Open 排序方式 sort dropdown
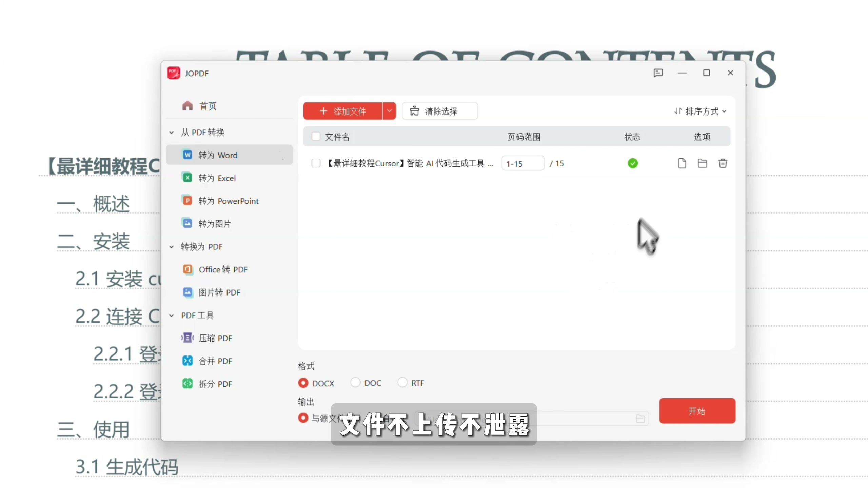The width and height of the screenshot is (868, 488). pyautogui.click(x=700, y=111)
